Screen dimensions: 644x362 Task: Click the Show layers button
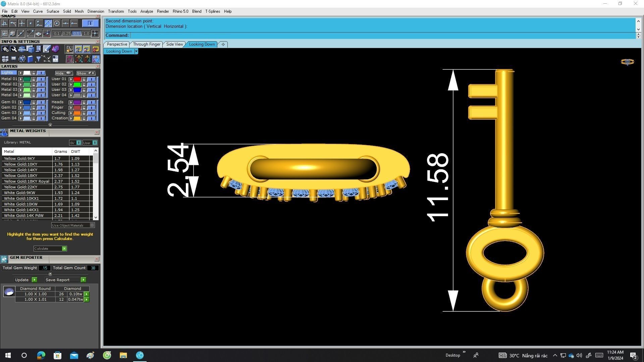pyautogui.click(x=86, y=73)
